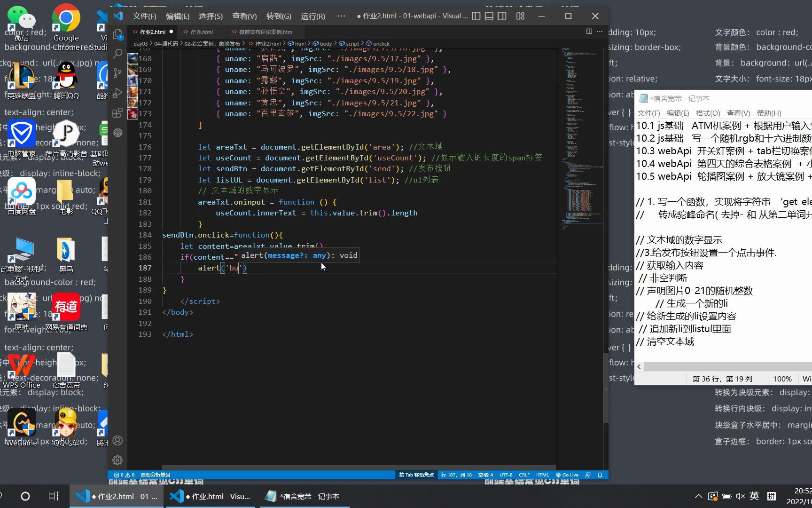812x508 pixels.
Task: Open the 查看(V) menu in VS Code
Action: point(244,16)
